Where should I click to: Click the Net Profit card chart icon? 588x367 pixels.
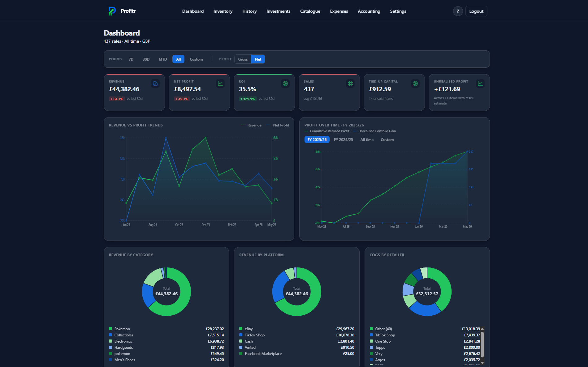[220, 83]
